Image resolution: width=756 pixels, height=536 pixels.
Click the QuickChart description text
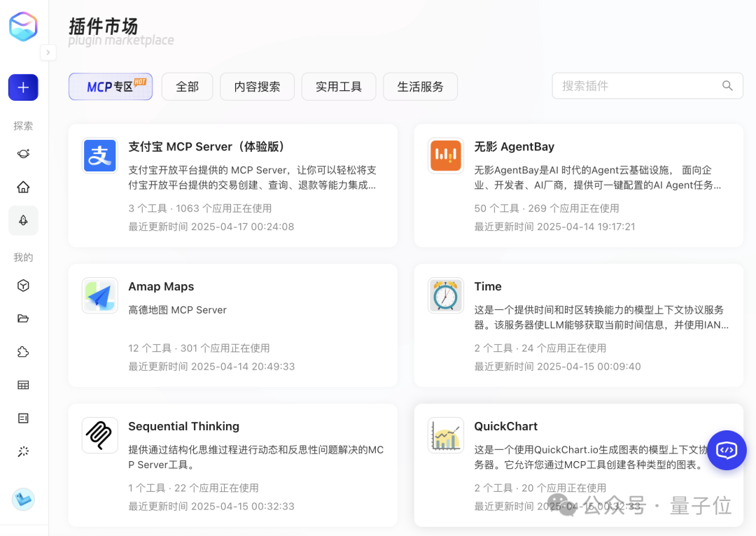click(x=591, y=457)
